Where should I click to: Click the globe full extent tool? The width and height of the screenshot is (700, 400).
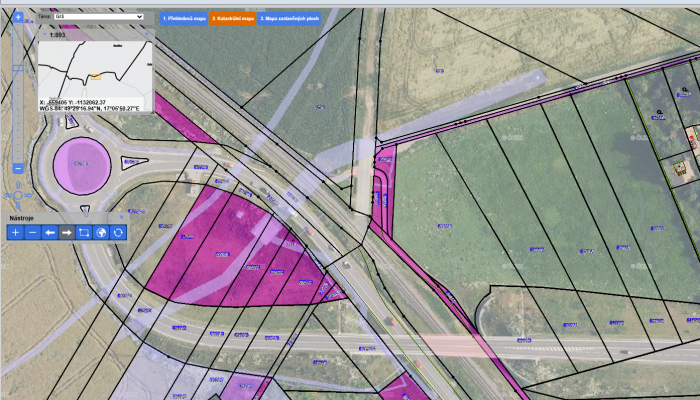tap(100, 232)
